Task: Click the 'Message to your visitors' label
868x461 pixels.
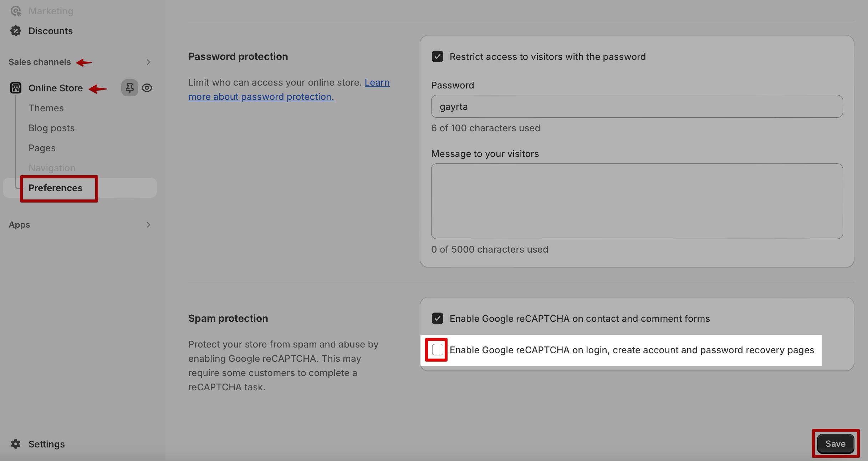Action: (485, 154)
